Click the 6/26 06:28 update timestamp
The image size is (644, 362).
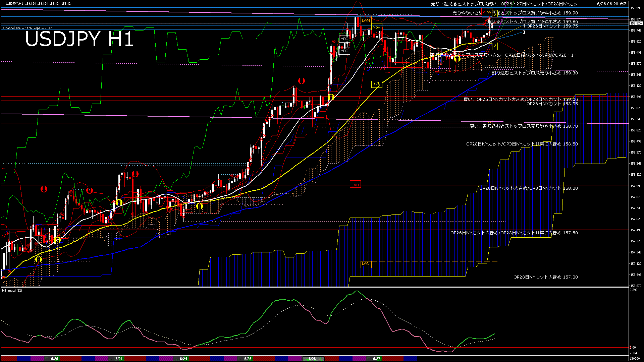click(612, 4)
